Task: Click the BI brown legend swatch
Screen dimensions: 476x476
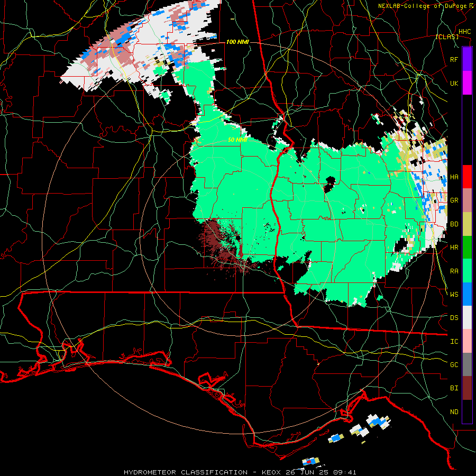Action: (467, 388)
